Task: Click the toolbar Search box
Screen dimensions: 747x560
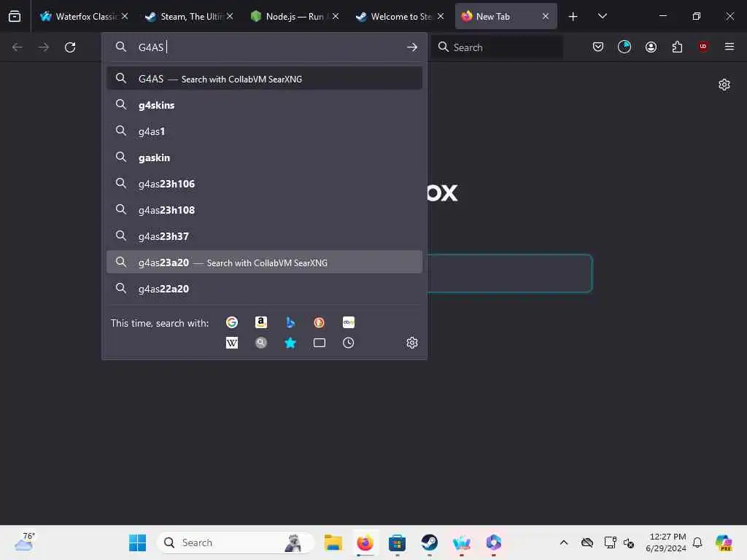Action: pyautogui.click(x=497, y=47)
